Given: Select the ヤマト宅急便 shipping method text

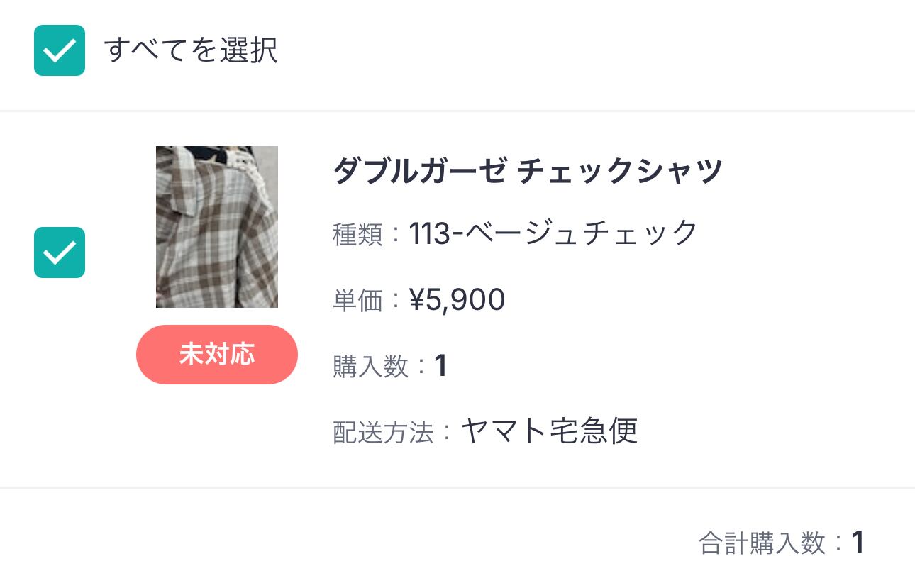Looking at the screenshot, I should tap(549, 431).
